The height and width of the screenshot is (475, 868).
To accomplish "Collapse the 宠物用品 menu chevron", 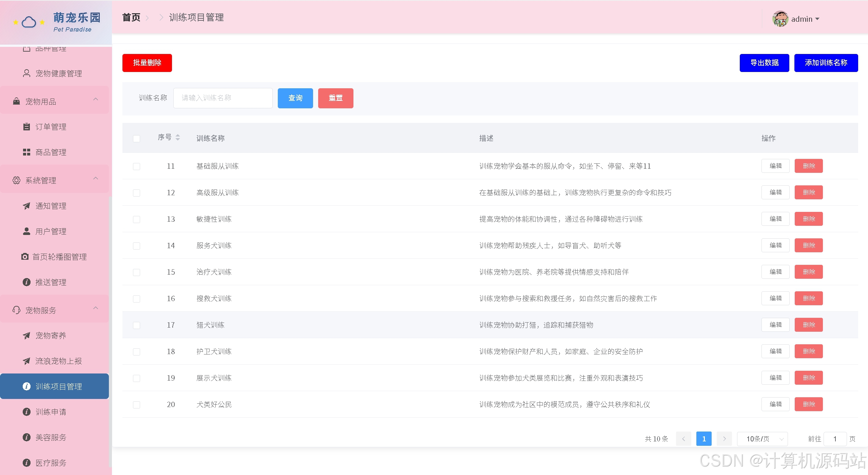I will pos(96,99).
